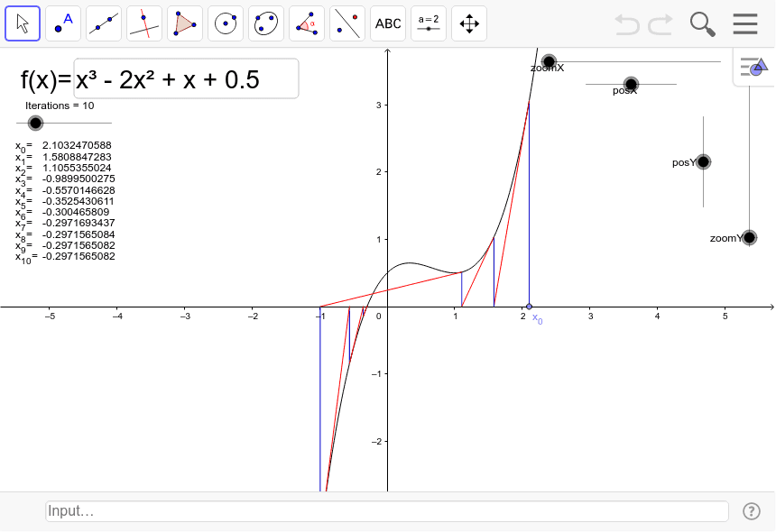Click the Undo arrow

[x=626, y=23]
